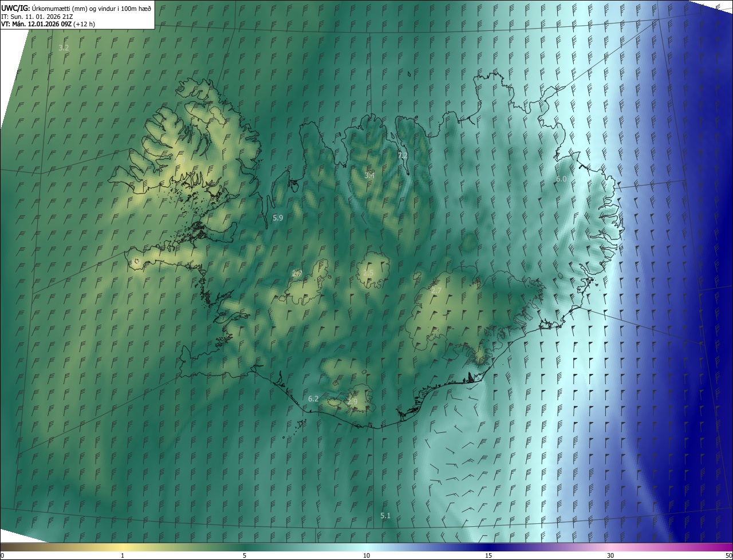The height and width of the screenshot is (560, 733).
Task: Click the 3.4 value label on the map
Action: (x=369, y=176)
